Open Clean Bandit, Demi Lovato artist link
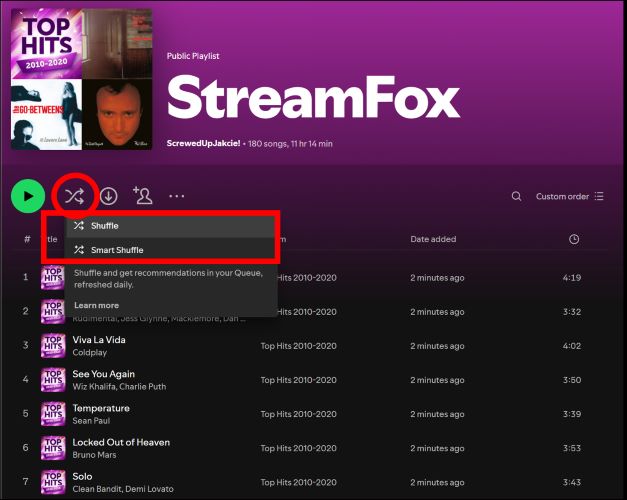This screenshot has height=500, width=627. 123,489
